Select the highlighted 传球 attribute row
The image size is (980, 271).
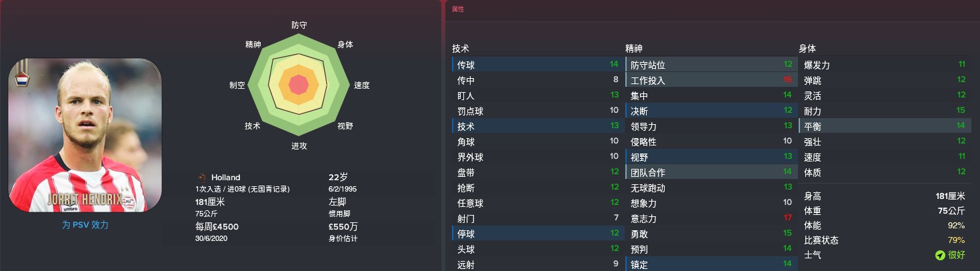tap(536, 65)
